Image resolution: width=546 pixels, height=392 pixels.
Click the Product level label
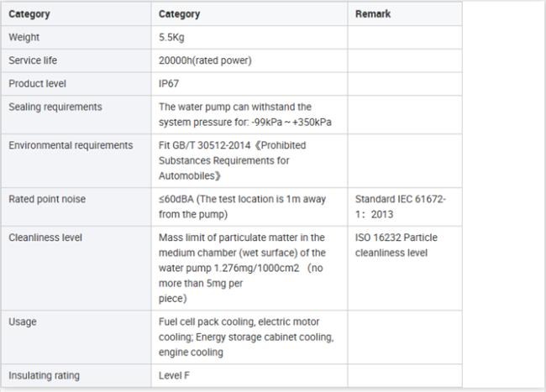(x=37, y=84)
